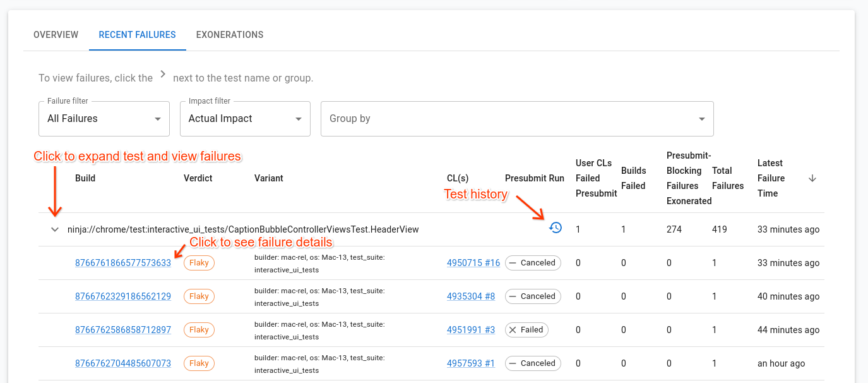Open CL 4950715 #16 link
Image resolution: width=868 pixels, height=383 pixels.
click(x=473, y=263)
